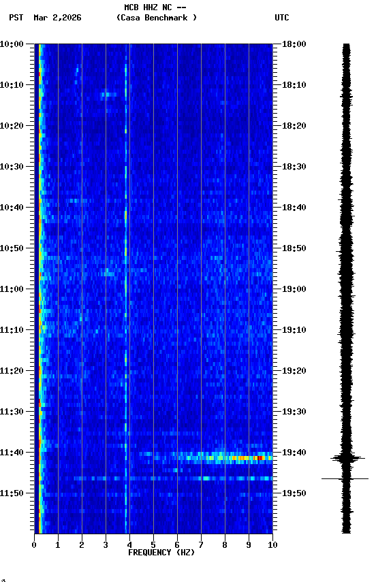Image resolution: width=376 pixels, height=588 pixels.
Task: Click the 1 Hz frequency tick label
Action: pyautogui.click(x=58, y=545)
